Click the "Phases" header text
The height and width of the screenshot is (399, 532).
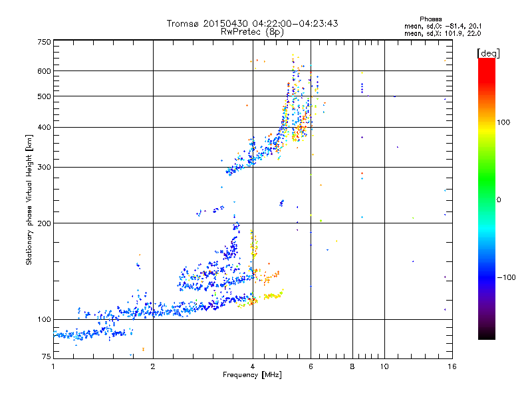(430, 19)
